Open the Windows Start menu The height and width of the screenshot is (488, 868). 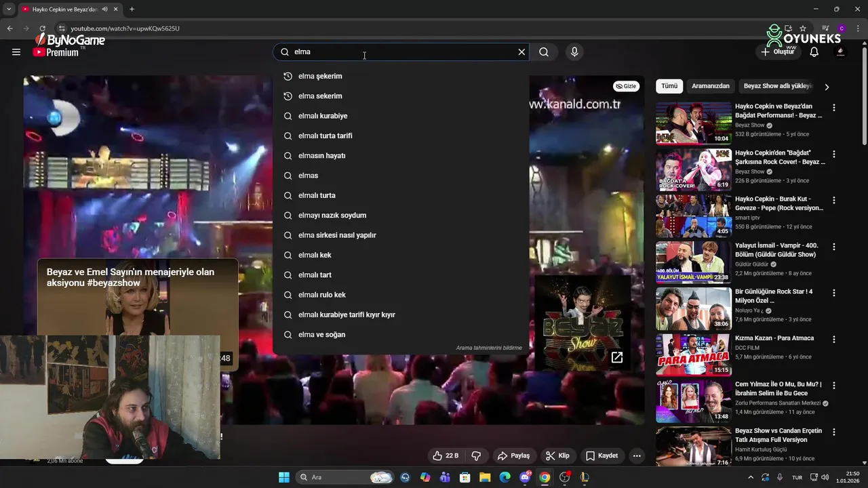[x=284, y=477]
